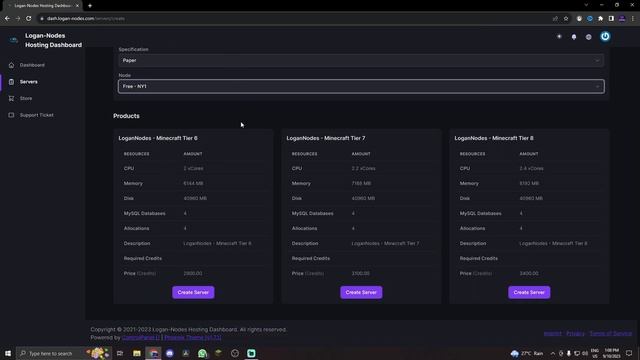Click the 27°C Rain weather widget

[x=527, y=353]
